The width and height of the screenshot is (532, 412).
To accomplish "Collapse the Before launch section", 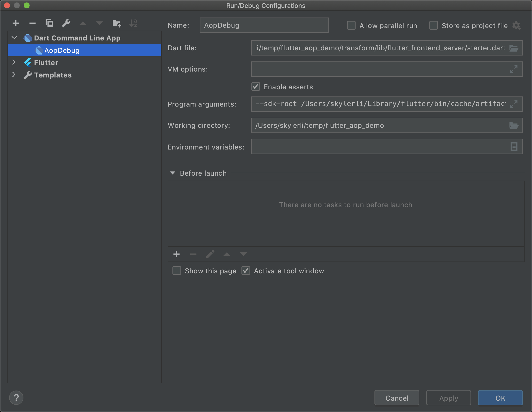I will coord(173,173).
